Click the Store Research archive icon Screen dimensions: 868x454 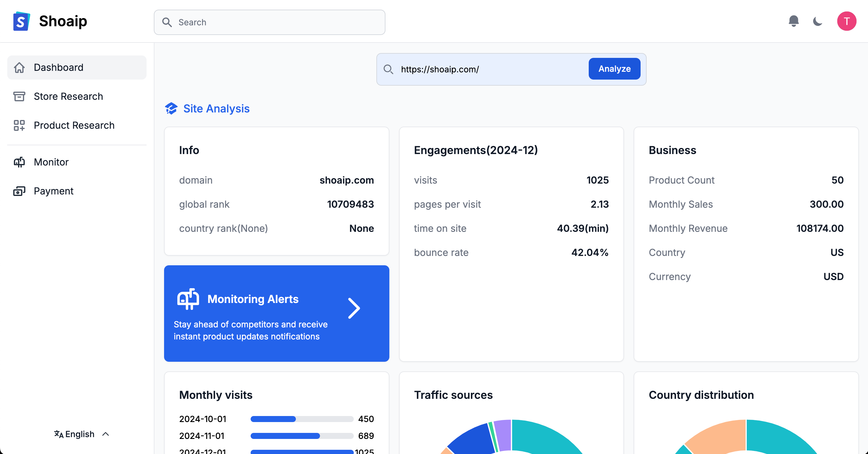(x=19, y=96)
